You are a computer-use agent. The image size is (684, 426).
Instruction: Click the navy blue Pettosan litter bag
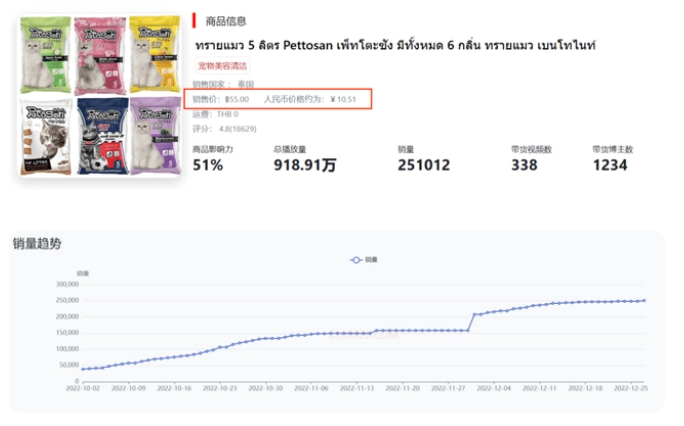(103, 136)
